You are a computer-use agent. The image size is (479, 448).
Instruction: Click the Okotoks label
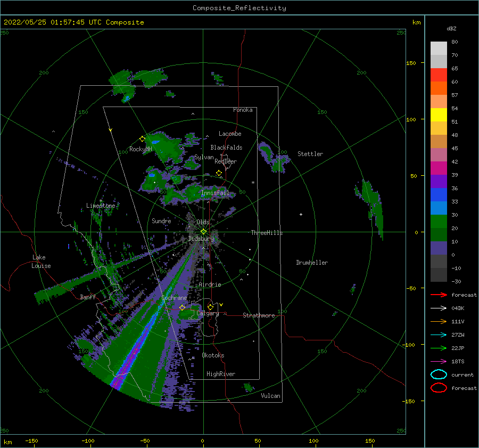click(213, 355)
